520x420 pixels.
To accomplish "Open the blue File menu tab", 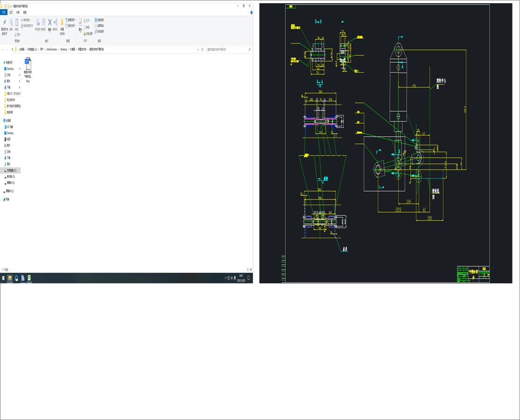I will (4, 12).
